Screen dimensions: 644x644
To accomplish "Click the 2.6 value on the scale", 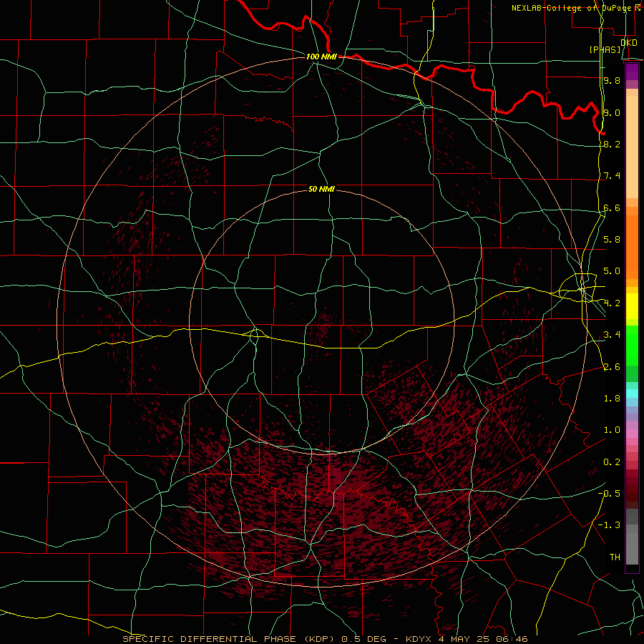I will (x=612, y=366).
